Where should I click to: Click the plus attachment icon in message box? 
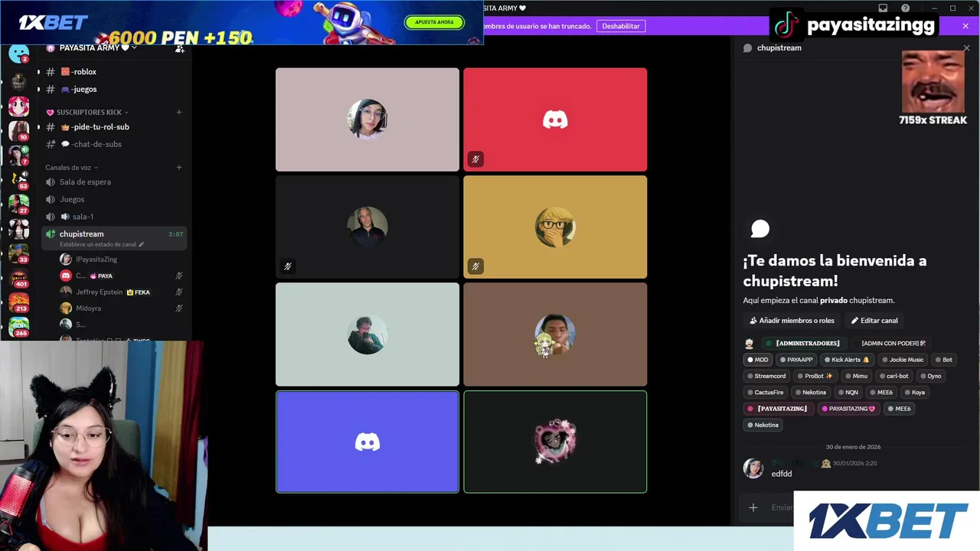click(753, 507)
